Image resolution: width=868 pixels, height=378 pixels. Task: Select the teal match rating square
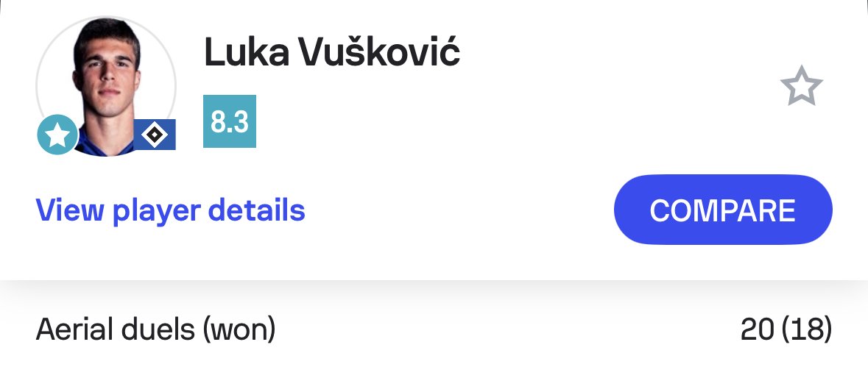pos(229,122)
